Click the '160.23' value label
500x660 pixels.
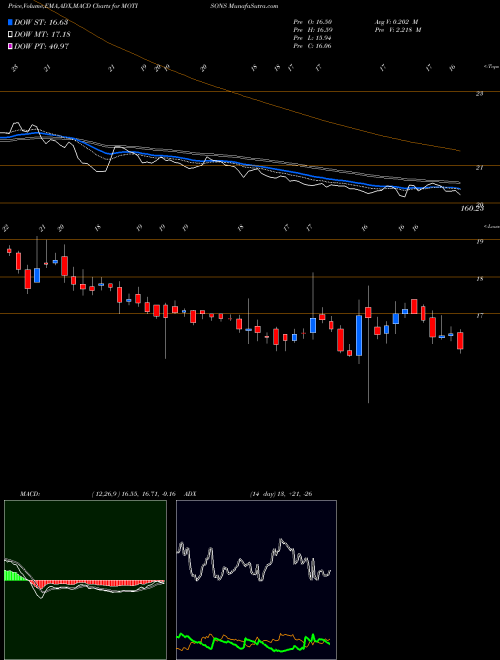tap(472, 208)
